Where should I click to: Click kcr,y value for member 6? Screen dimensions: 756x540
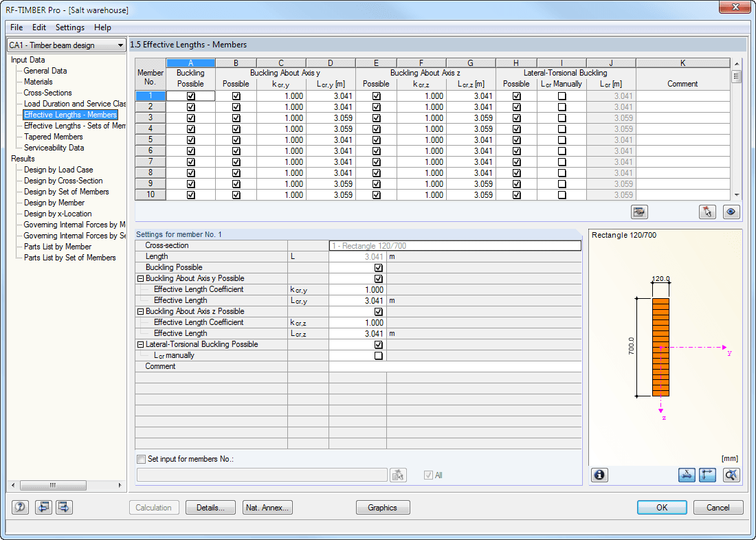point(281,151)
